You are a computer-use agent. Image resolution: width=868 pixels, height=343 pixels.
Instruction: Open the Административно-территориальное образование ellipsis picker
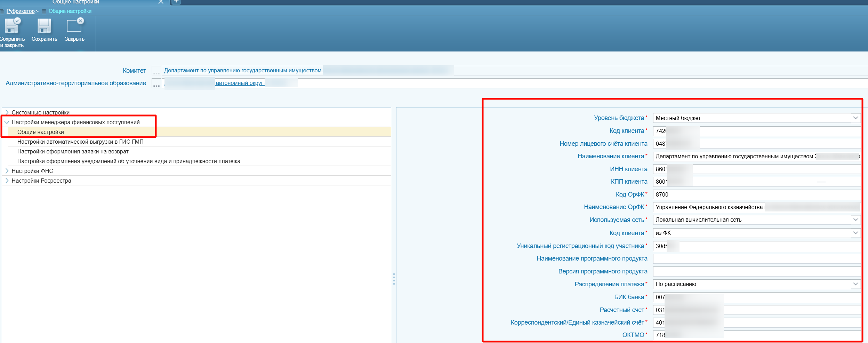156,83
